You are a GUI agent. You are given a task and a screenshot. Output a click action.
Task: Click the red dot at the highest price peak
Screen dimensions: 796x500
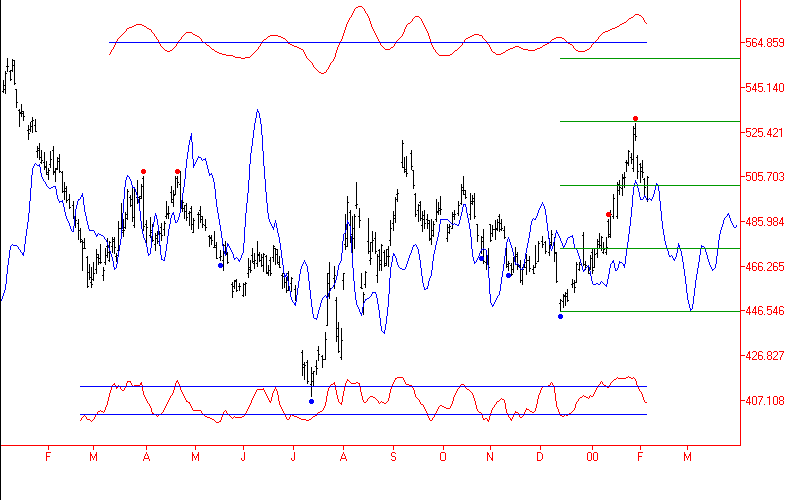(635, 119)
